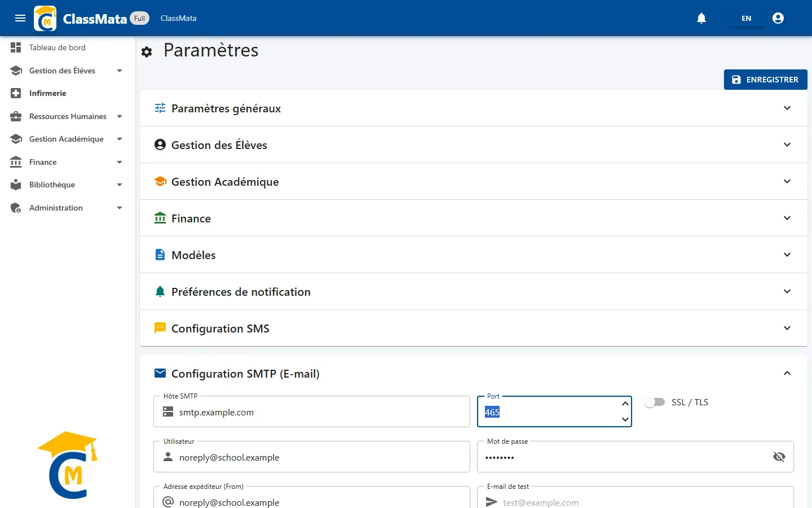Click the ClassMata breadcrumb text in header
This screenshot has width=812, height=508.
[x=178, y=18]
